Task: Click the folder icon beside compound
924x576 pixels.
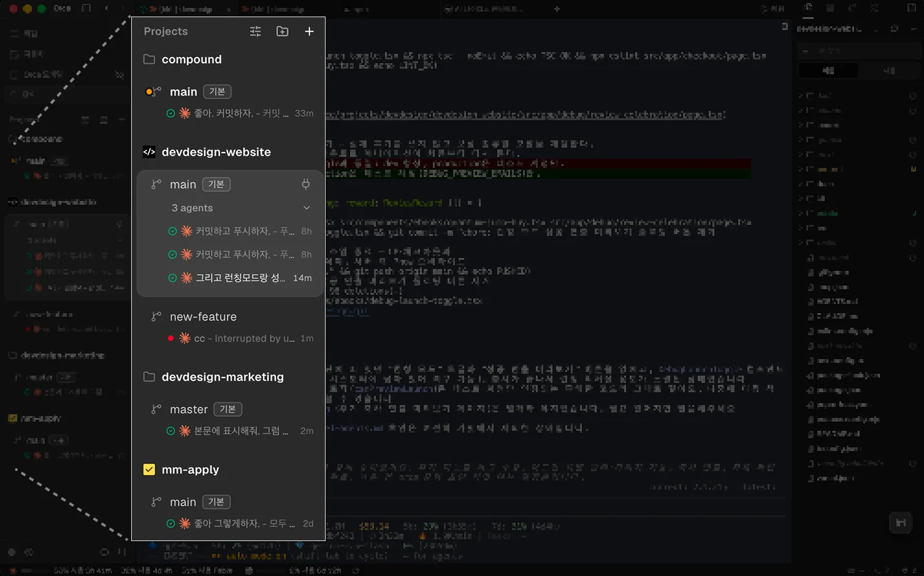Action: tap(149, 59)
